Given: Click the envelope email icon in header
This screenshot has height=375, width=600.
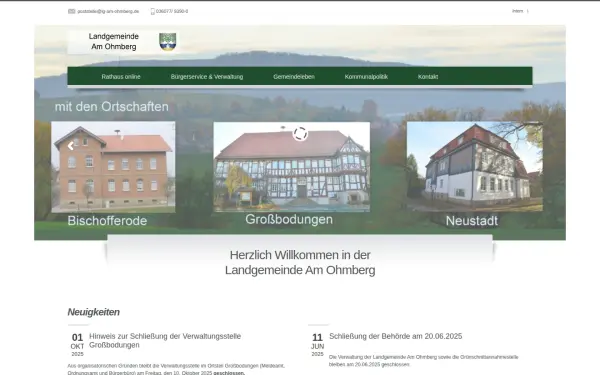Looking at the screenshot, I should tap(72, 11).
